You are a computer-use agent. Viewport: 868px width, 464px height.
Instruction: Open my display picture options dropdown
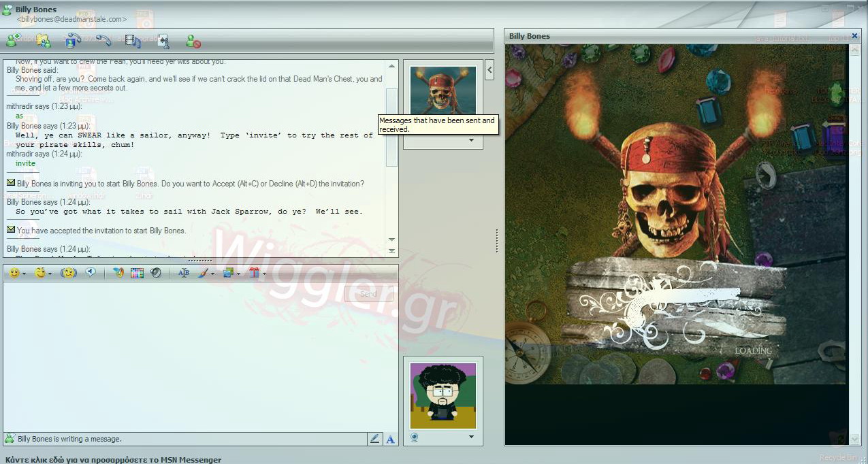tap(471, 437)
